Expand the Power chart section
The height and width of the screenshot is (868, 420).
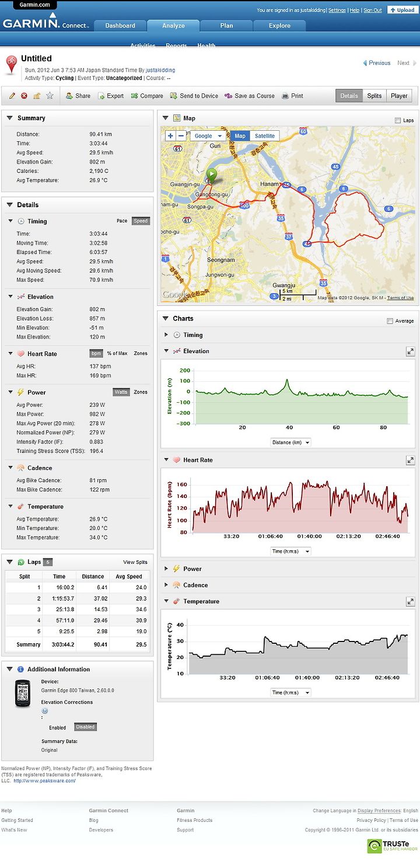[x=166, y=569]
